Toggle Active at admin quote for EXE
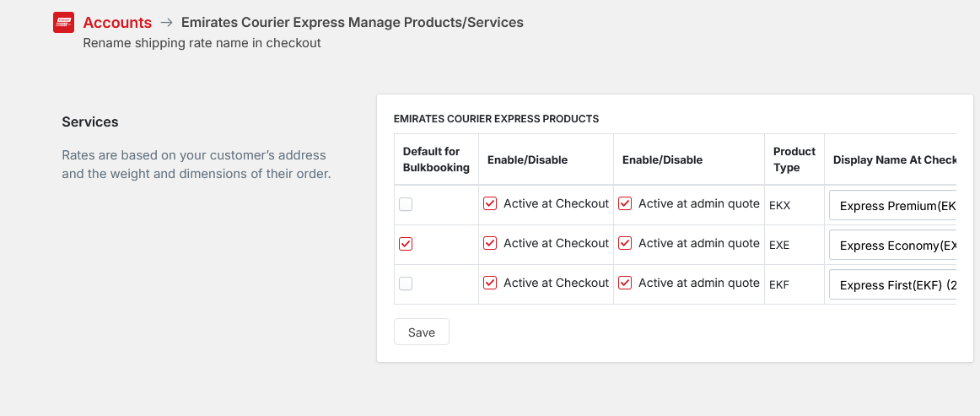The width and height of the screenshot is (980, 416). (625, 243)
